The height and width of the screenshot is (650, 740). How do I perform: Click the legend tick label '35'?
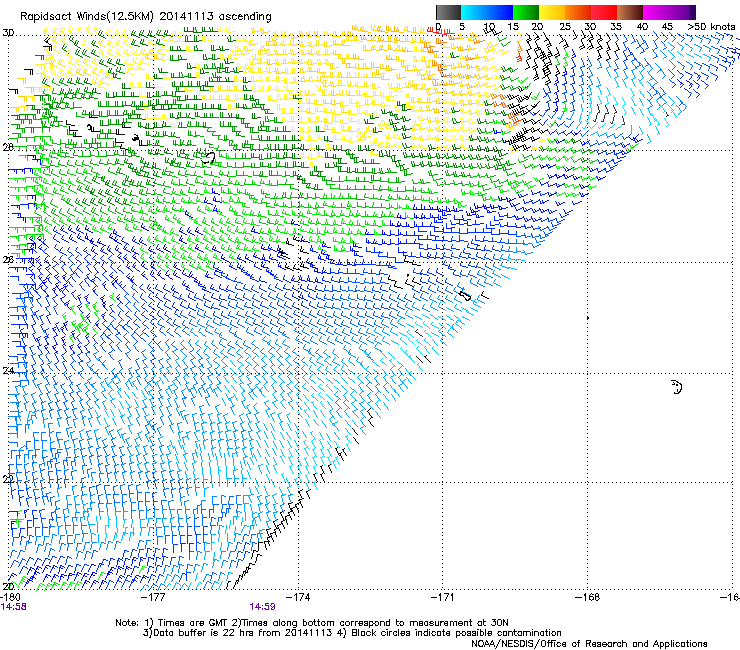pyautogui.click(x=616, y=26)
